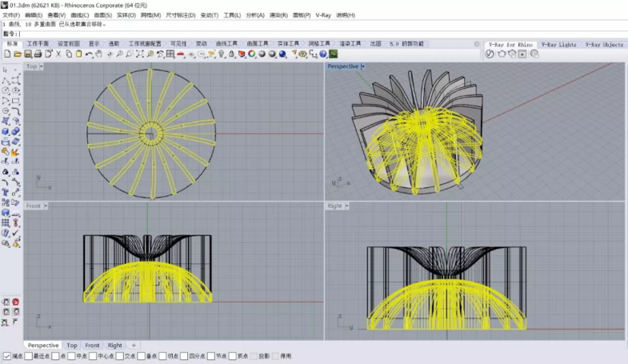Switch to the Right viewport tab at bottom
The height and width of the screenshot is (364, 628).
pyautogui.click(x=115, y=346)
